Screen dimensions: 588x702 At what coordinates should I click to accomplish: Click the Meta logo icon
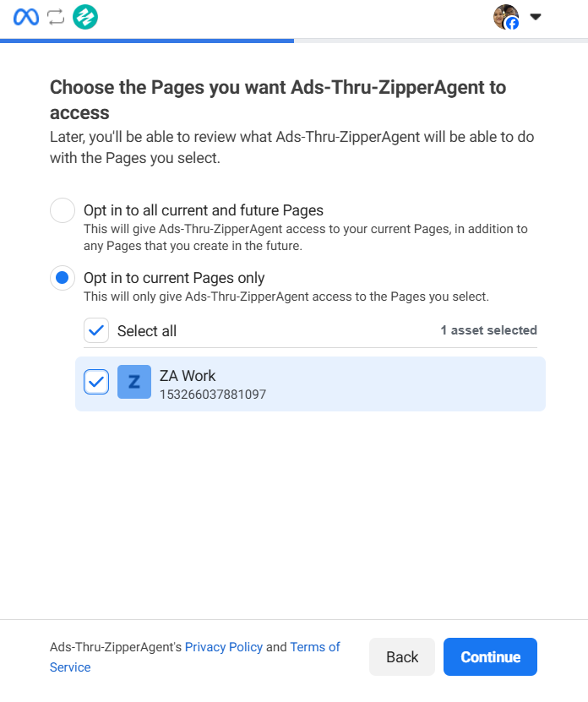point(26,17)
